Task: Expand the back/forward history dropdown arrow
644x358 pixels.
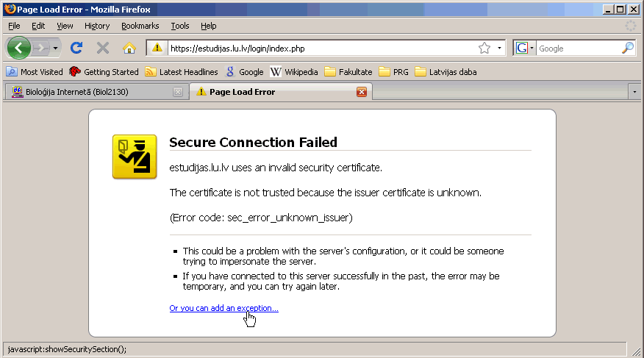Action: 55,49
